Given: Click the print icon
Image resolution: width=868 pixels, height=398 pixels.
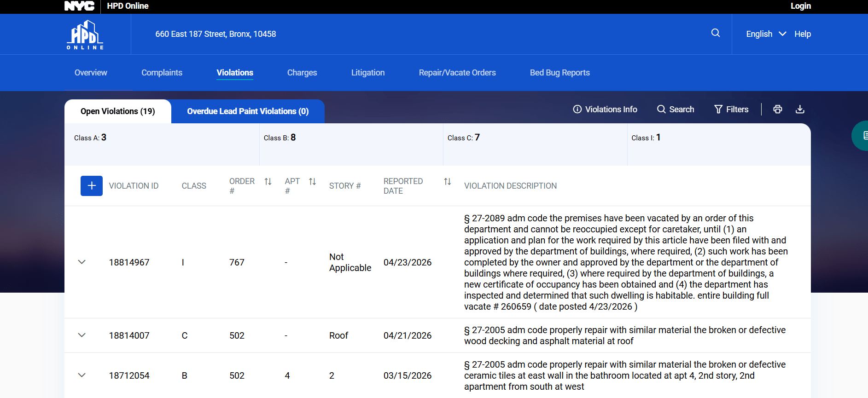Looking at the screenshot, I should tap(777, 110).
